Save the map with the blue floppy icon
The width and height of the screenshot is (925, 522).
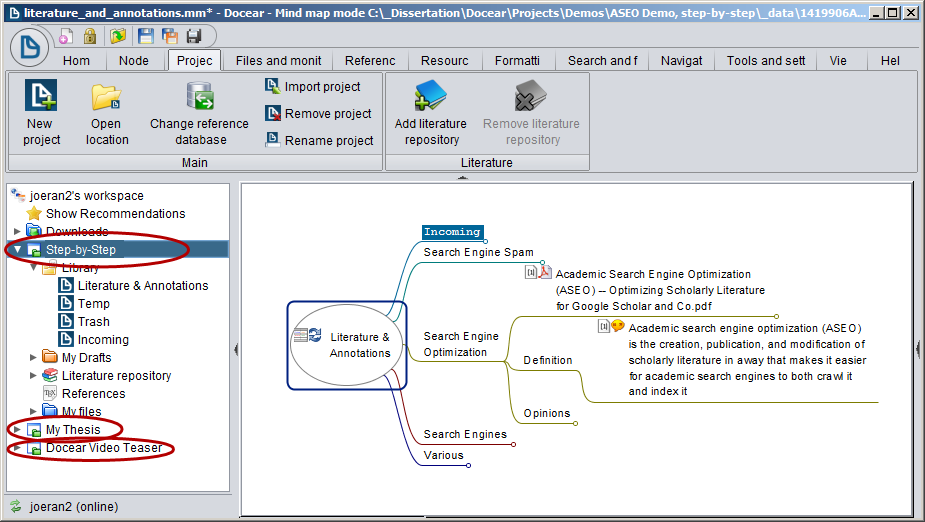145,37
